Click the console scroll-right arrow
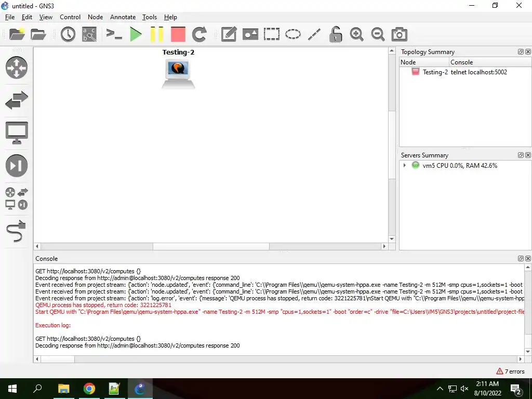This screenshot has height=399, width=532. point(521,359)
